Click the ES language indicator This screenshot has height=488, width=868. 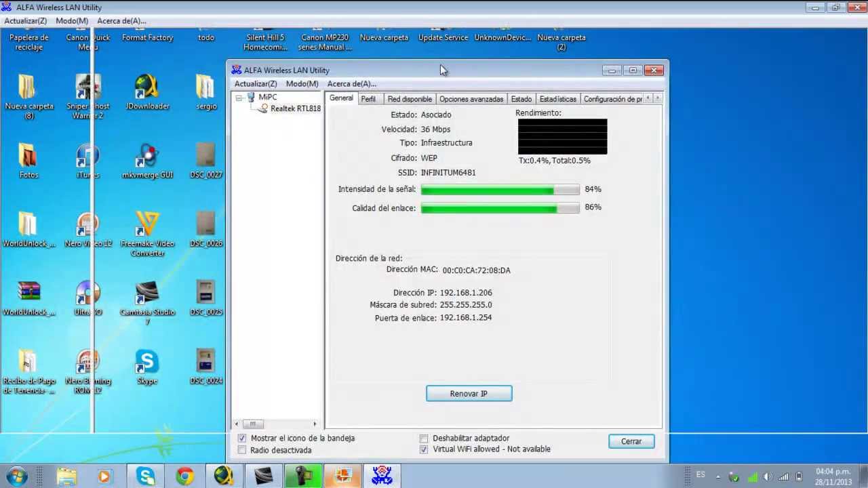pyautogui.click(x=701, y=474)
